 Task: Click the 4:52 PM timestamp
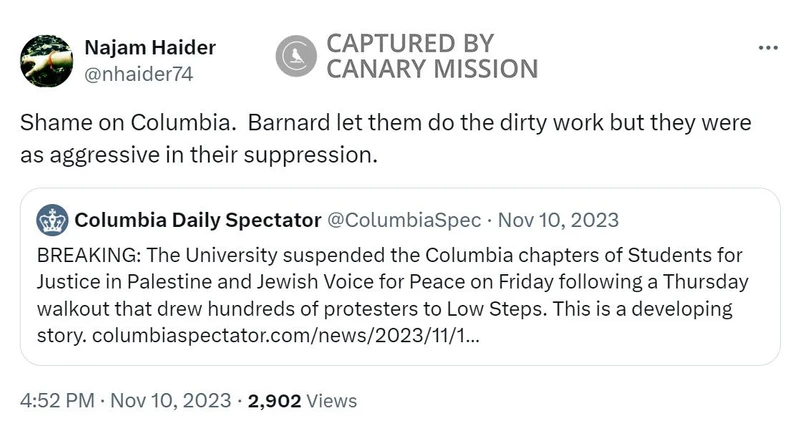pos(58,401)
